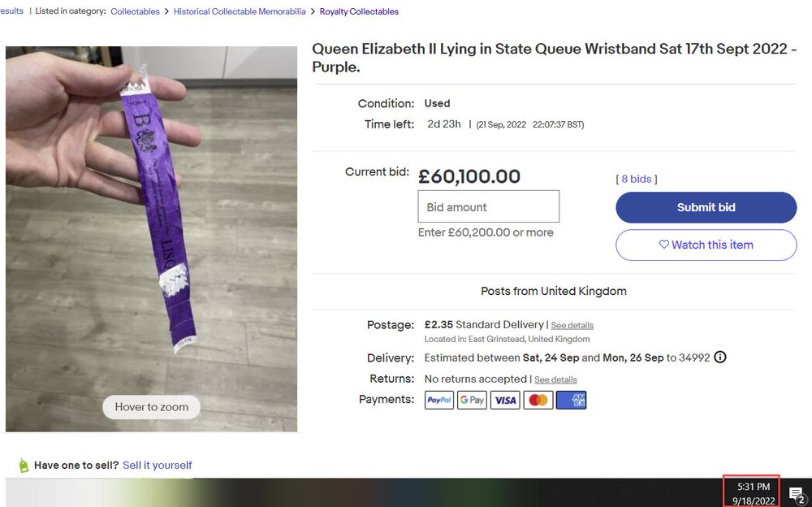Open the Royalty Collectables category
812x507 pixels.
361,11
